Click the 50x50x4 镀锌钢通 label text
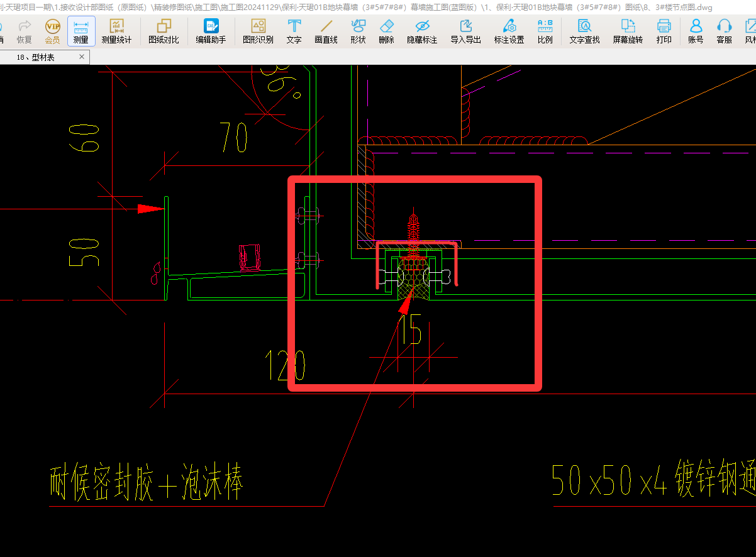The width and height of the screenshot is (756, 557). tap(653, 480)
